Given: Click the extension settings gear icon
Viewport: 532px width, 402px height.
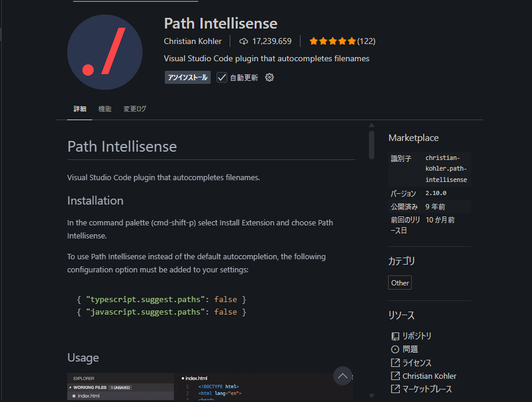Looking at the screenshot, I should [x=269, y=77].
